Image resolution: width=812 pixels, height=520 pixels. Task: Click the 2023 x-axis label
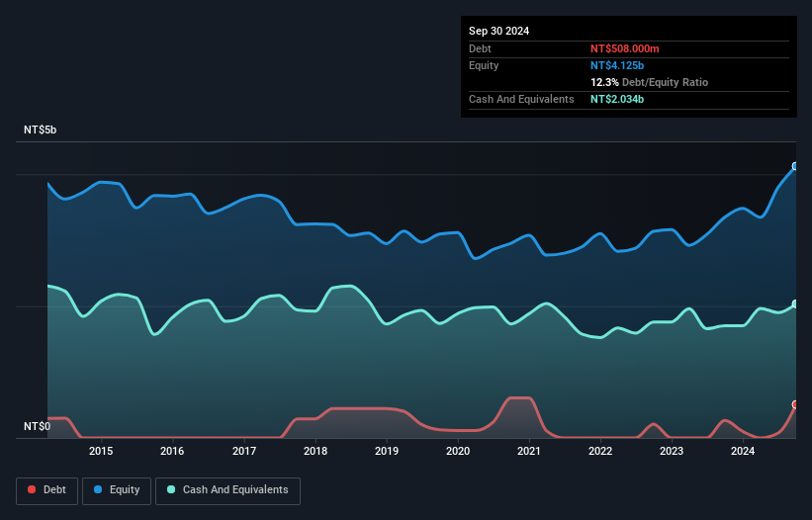click(x=672, y=451)
